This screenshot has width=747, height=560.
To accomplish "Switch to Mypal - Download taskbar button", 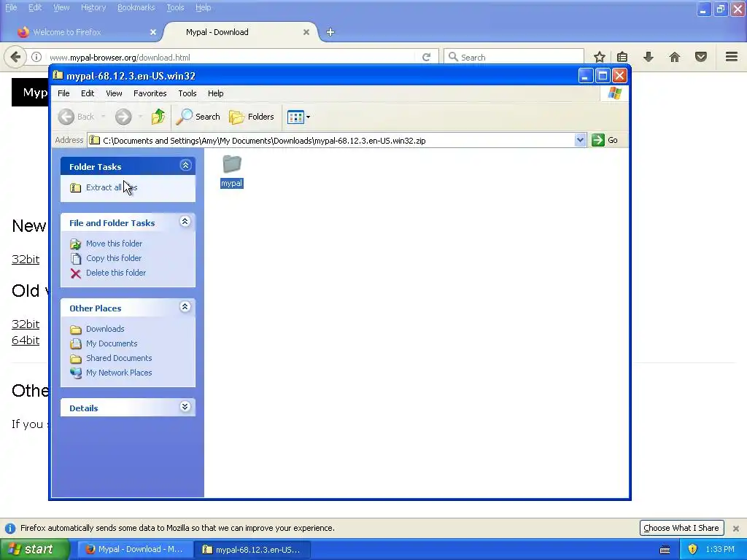I will pyautogui.click(x=135, y=550).
